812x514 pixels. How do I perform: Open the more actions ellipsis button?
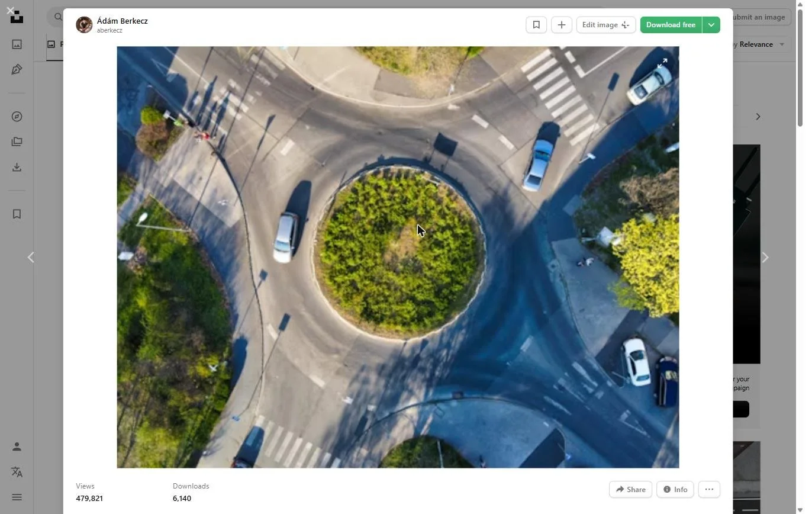click(x=709, y=490)
